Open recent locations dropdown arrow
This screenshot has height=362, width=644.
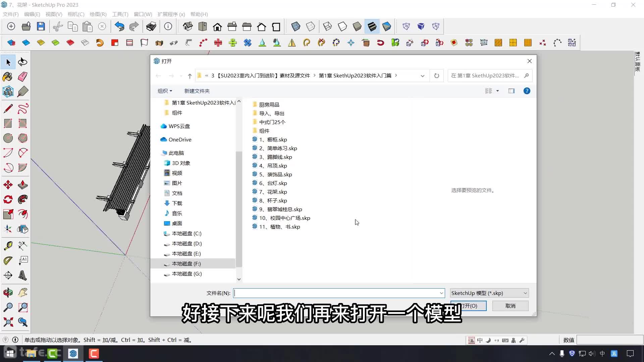point(181,76)
